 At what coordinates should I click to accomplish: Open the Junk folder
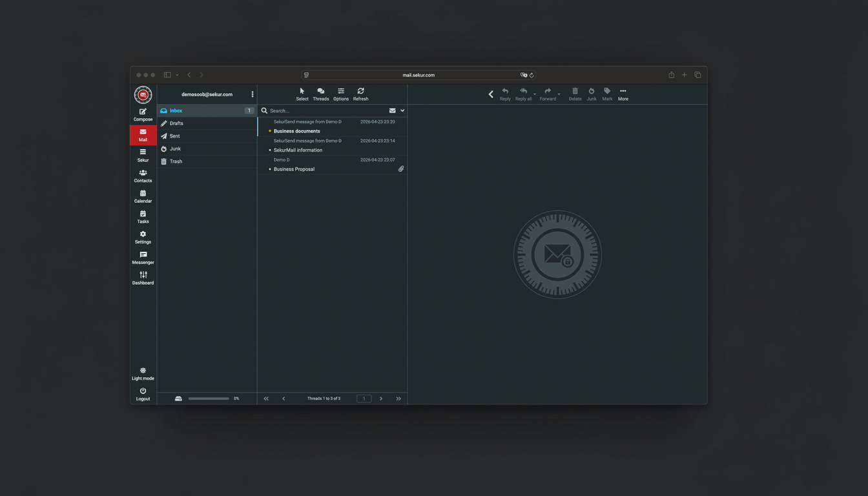(207, 149)
